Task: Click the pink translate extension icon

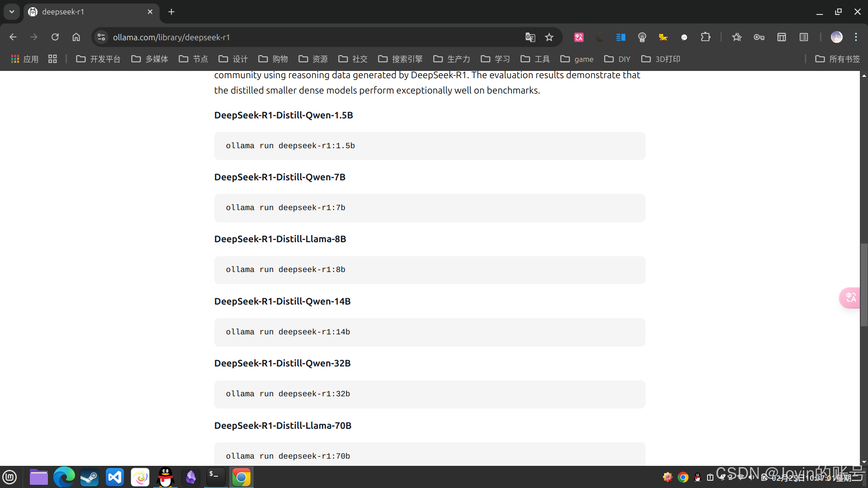Action: point(579,37)
